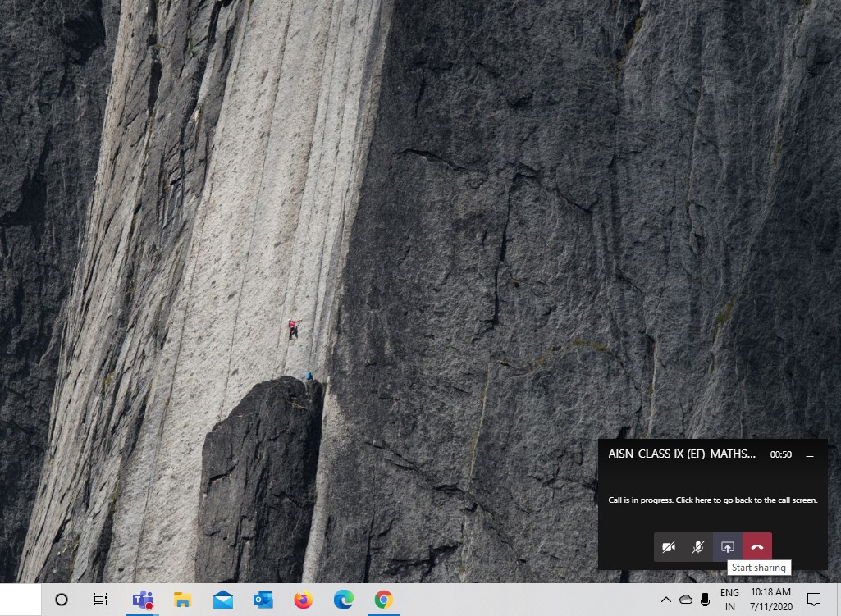Open File Explorer from taskbar

[183, 600]
